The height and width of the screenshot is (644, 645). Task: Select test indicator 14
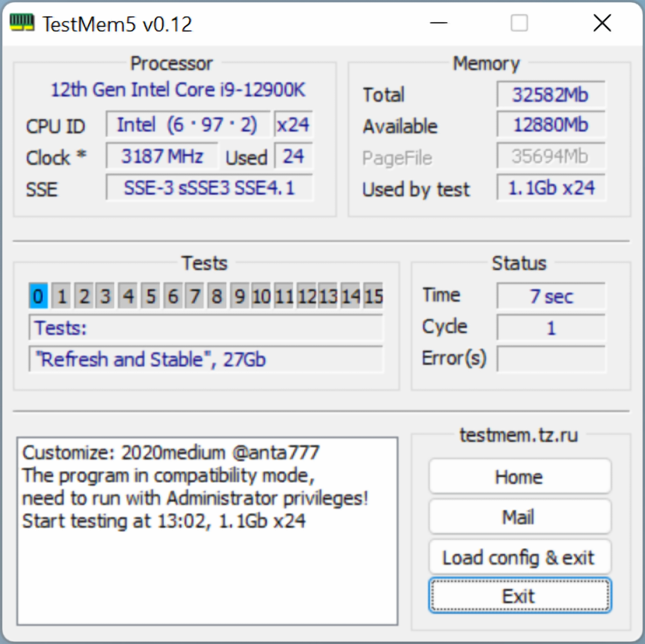[351, 296]
